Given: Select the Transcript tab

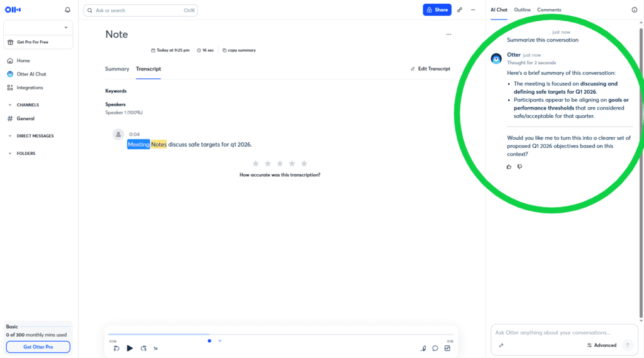Looking at the screenshot, I should click(148, 69).
